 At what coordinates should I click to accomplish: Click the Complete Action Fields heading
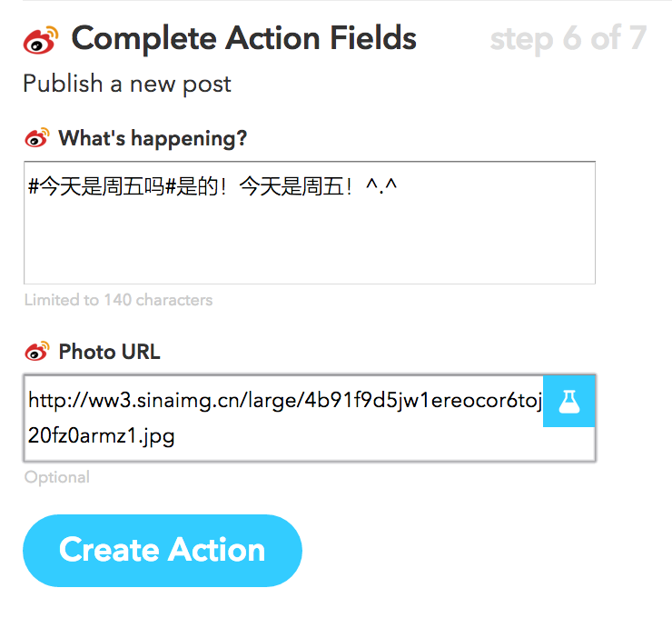pos(243,39)
